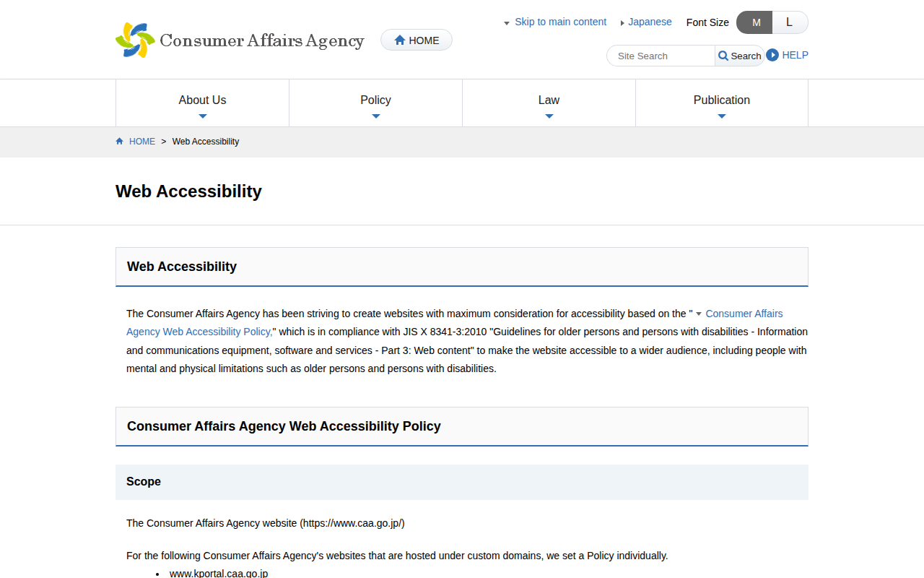
Task: Click the arrow before Consumer Affairs link
Action: coord(698,314)
